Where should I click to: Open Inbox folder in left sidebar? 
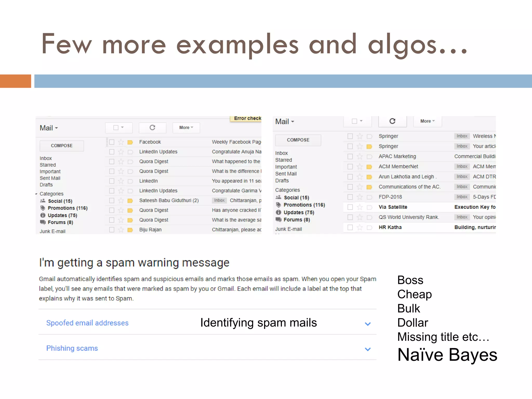[46, 158]
